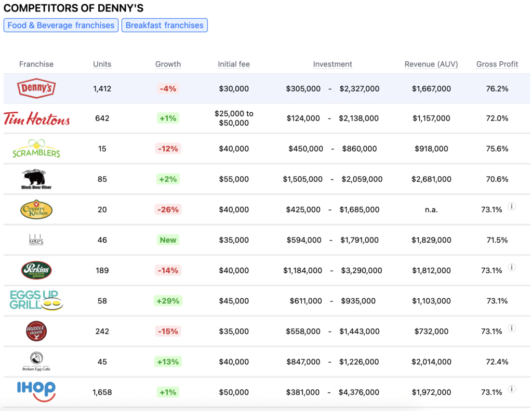
Task: Click IHOP +1% growth badge
Action: tap(168, 392)
